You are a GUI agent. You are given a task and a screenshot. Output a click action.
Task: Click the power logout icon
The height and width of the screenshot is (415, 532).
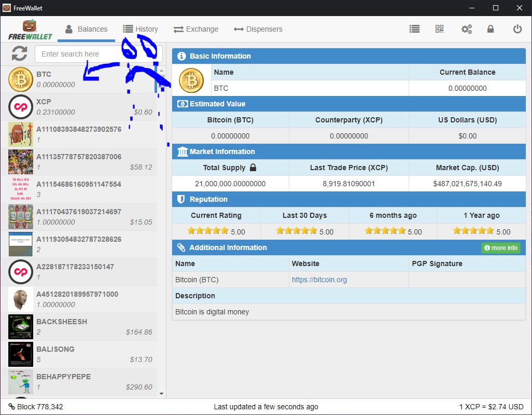click(517, 29)
